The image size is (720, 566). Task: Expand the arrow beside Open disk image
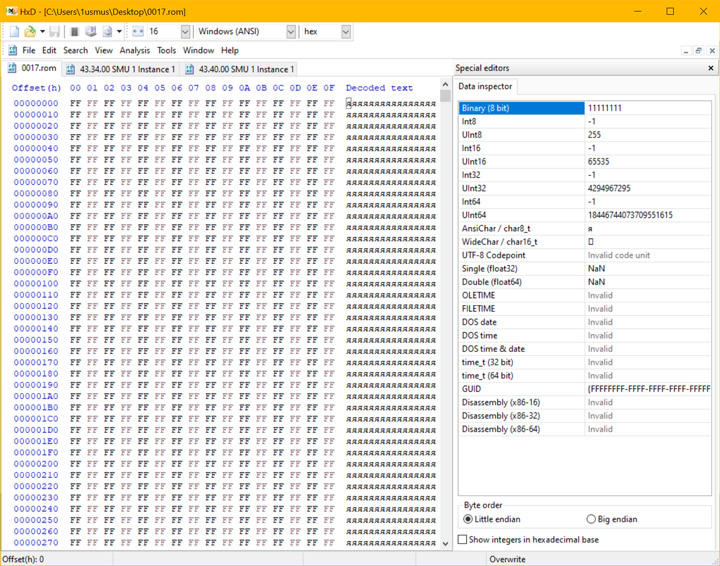tap(119, 32)
